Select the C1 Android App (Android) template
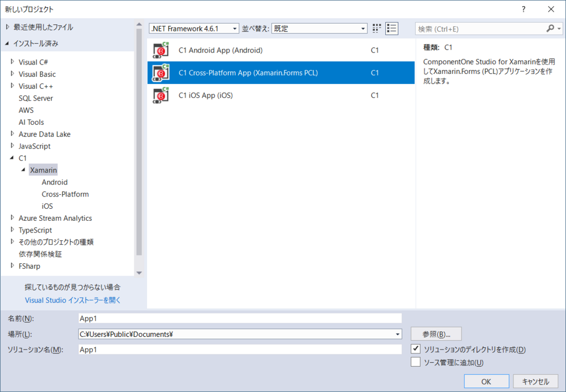566x392 pixels. (281, 50)
